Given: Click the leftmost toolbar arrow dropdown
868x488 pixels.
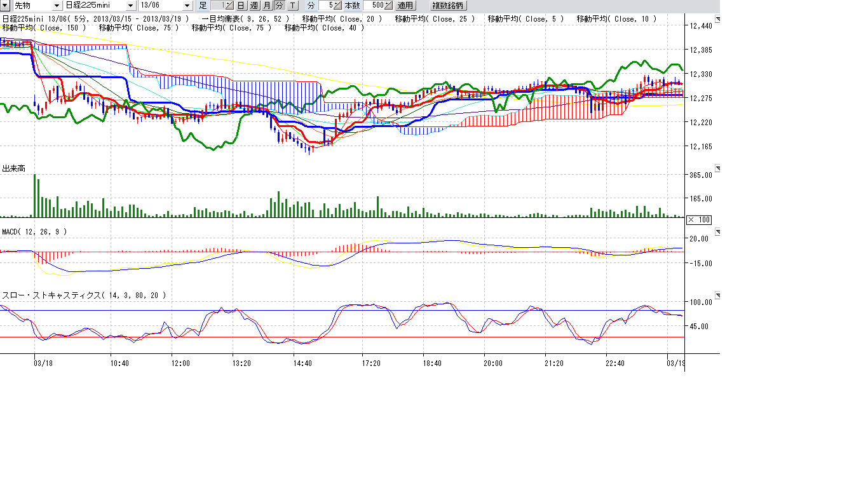Looking at the screenshot, I should coord(4,6).
